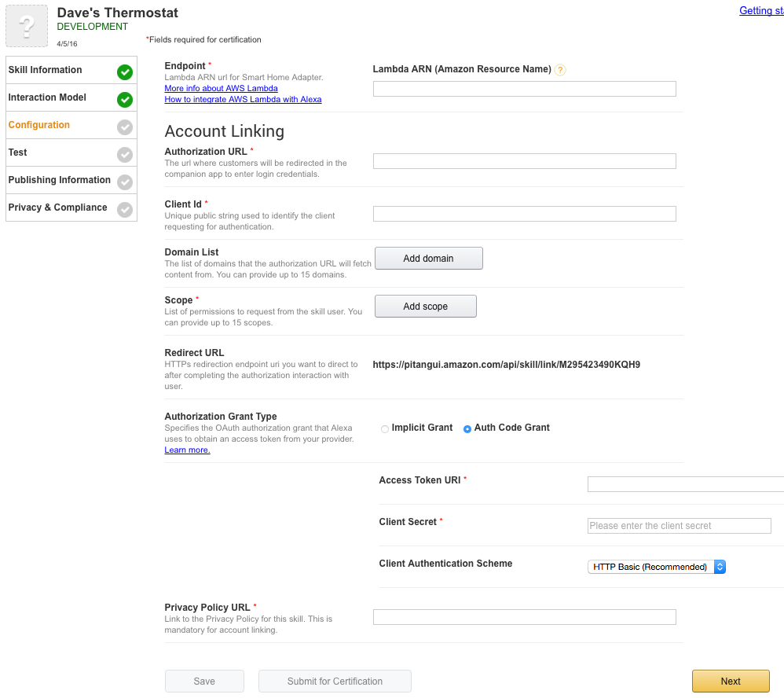Click the Lambda ARN help question mark icon

coord(560,70)
